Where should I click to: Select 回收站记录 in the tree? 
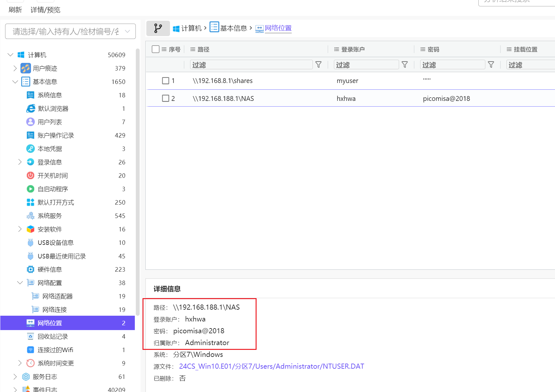point(53,336)
